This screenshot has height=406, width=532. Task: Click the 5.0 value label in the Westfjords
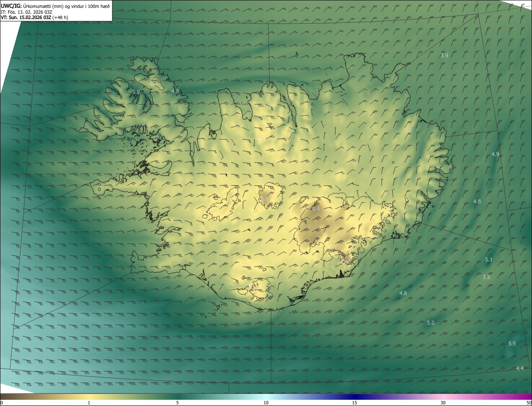(135, 92)
